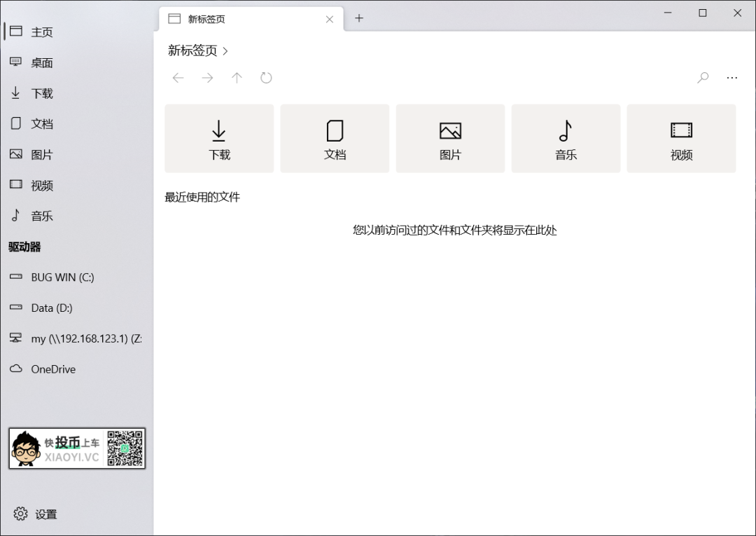Open the 下载 quick access card
Screen dimensions: 756x536
pyautogui.click(x=219, y=139)
